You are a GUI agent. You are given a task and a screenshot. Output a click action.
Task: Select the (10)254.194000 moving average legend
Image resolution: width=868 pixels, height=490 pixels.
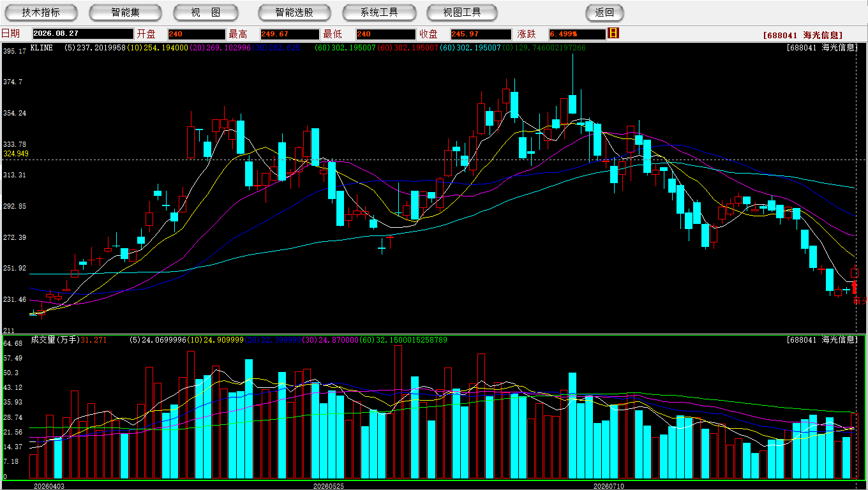pos(157,48)
